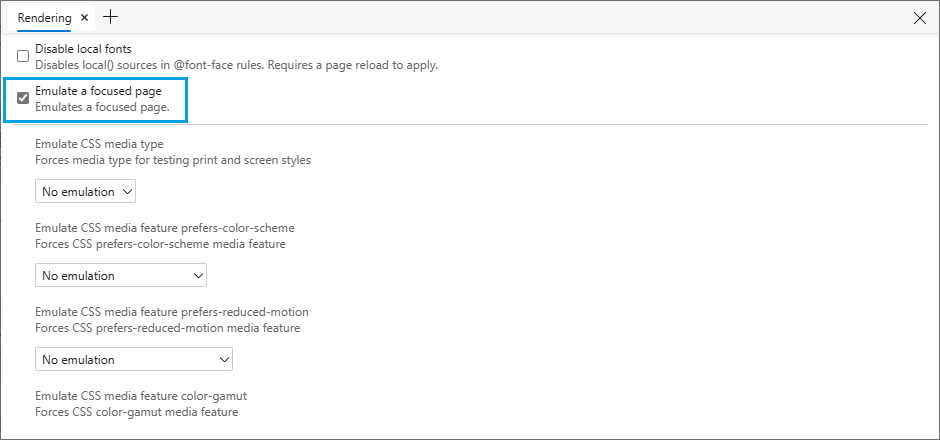Select the "Emulate CSS media feature prefers-reduced-motion" label
940x440 pixels.
171,312
